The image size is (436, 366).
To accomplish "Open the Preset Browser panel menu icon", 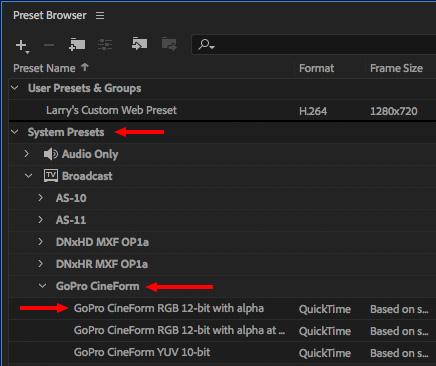I will pyautogui.click(x=100, y=15).
